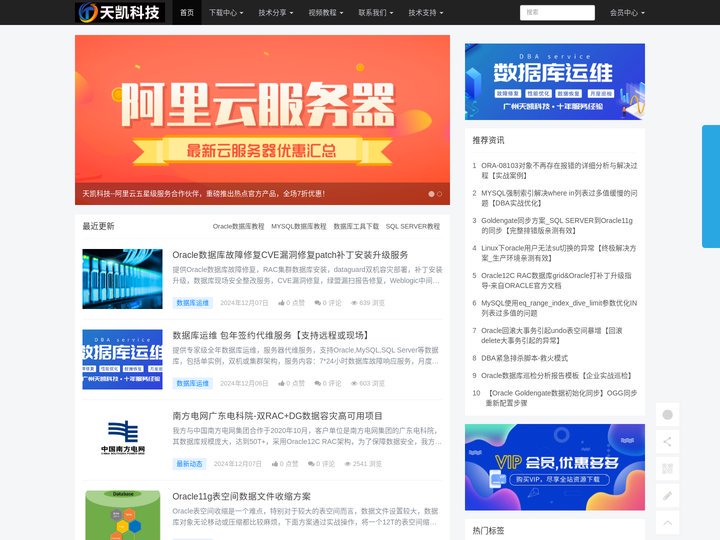The image size is (720, 540).
Task: Click the 天凯科技 site logo
Action: coord(120,12)
